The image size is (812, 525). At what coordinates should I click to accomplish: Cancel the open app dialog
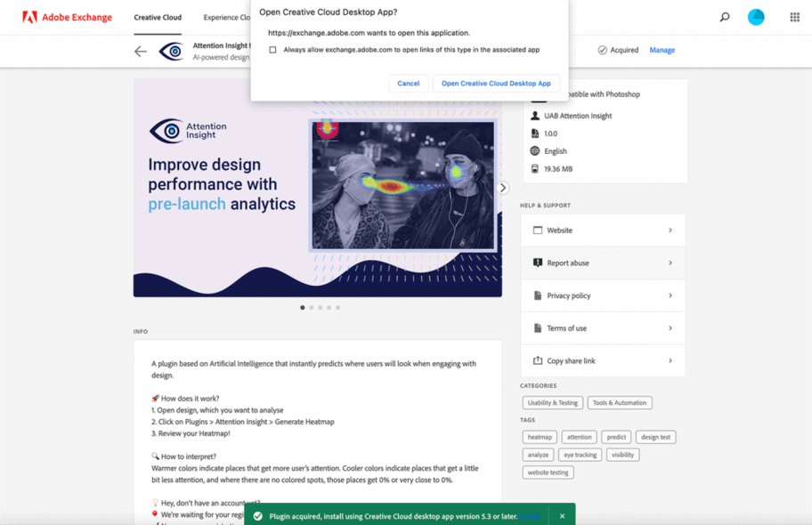click(x=408, y=84)
